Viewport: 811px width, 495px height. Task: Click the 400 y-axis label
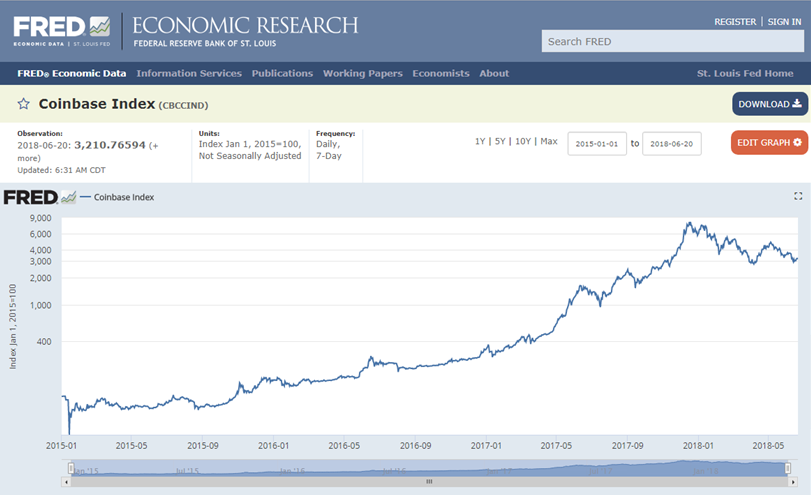click(x=43, y=341)
